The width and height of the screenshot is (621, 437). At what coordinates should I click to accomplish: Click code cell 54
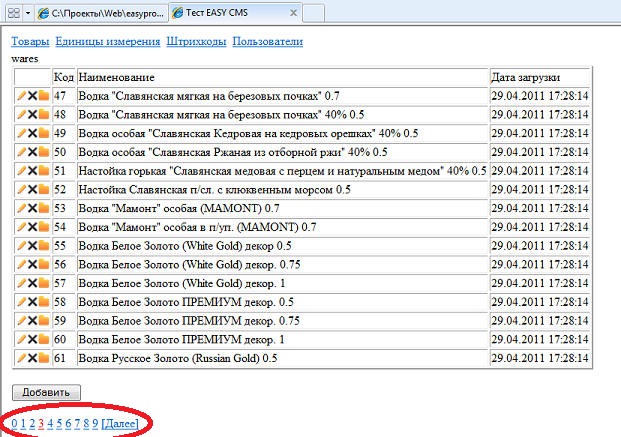[x=63, y=227]
